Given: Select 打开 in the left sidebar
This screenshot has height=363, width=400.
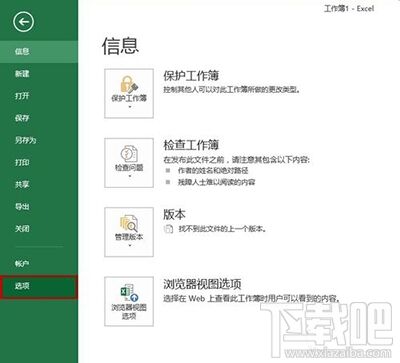Looking at the screenshot, I should (x=39, y=96).
